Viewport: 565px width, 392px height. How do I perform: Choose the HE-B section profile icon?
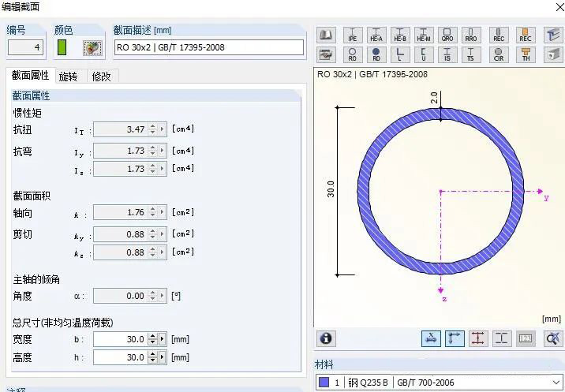pos(400,35)
